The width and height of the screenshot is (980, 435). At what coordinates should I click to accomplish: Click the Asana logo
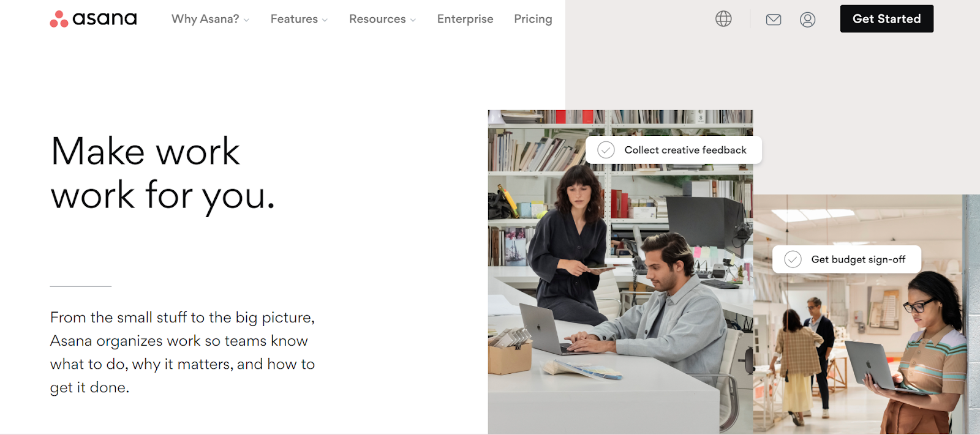[93, 19]
